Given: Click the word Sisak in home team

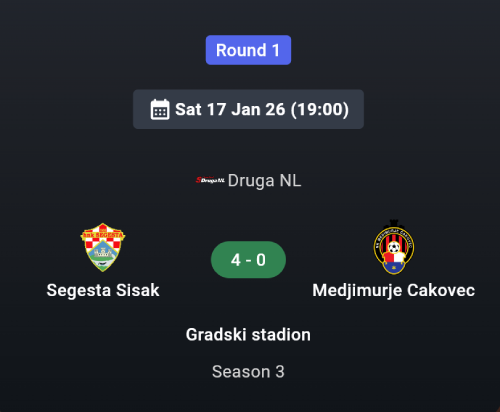Looking at the screenshot, I should tap(138, 290).
